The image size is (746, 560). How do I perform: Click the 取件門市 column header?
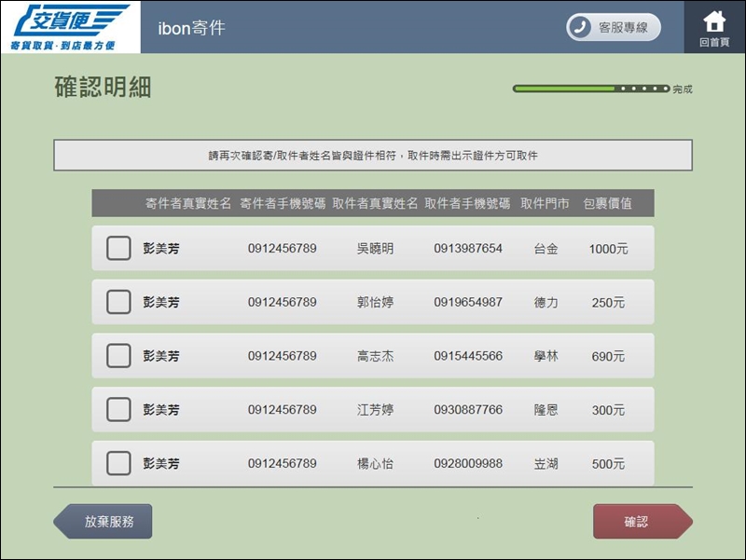[x=545, y=203]
